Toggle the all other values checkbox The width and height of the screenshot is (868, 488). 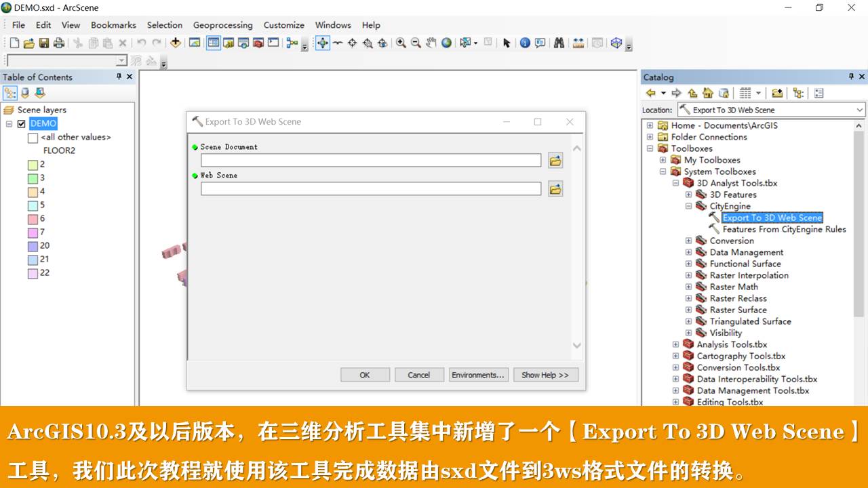(33, 138)
